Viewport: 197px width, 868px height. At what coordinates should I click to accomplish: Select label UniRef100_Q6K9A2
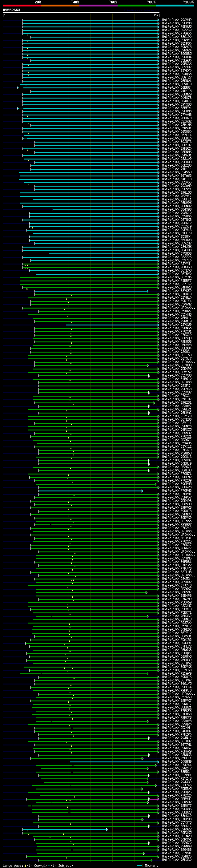point(177,413)
